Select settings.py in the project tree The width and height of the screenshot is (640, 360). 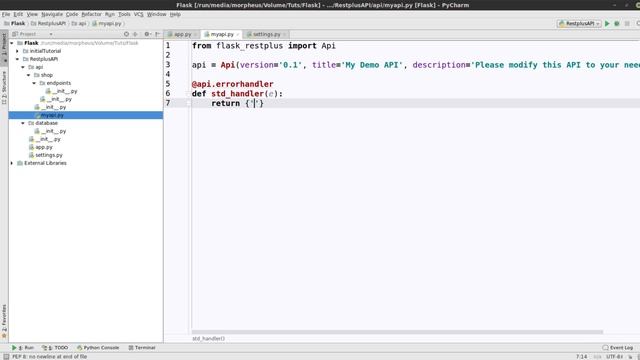tap(46, 155)
